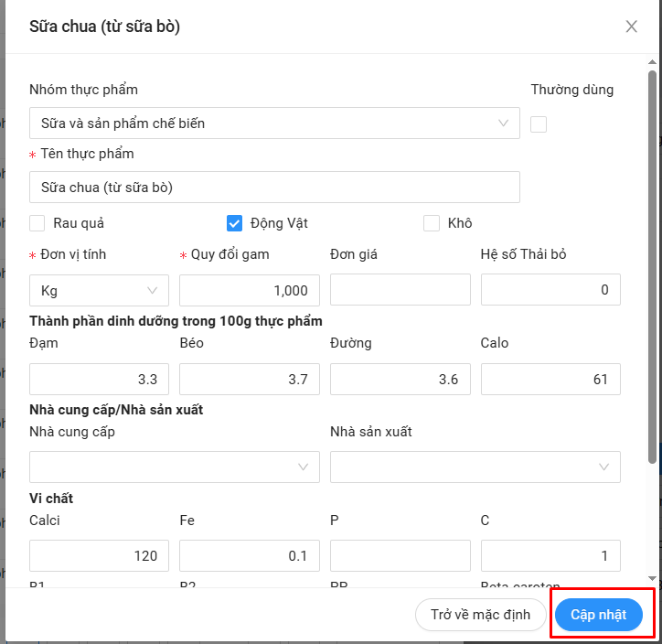Image resolution: width=662 pixels, height=644 pixels.
Task: Uncheck the Động Vật checkbox
Action: point(234,223)
